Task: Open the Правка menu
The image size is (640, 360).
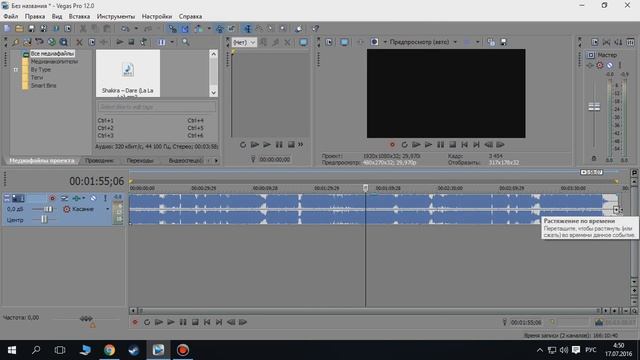Action: [x=35, y=16]
